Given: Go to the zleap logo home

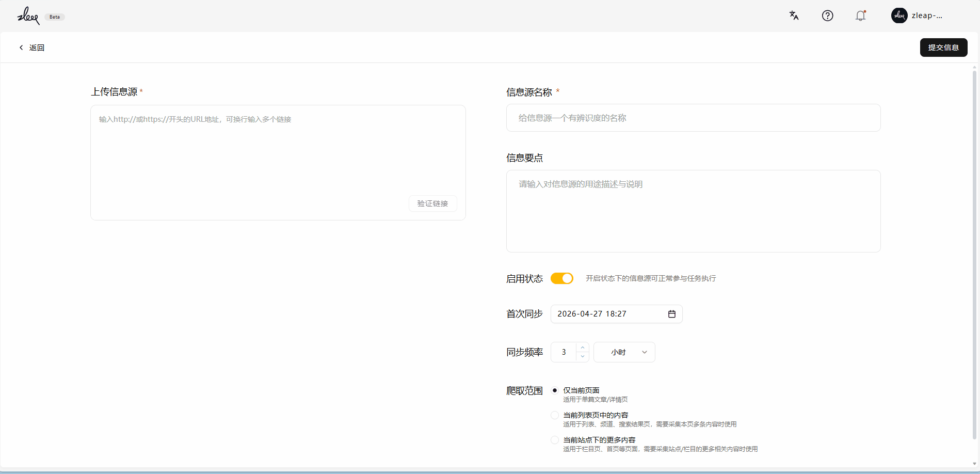Looking at the screenshot, I should [x=28, y=16].
